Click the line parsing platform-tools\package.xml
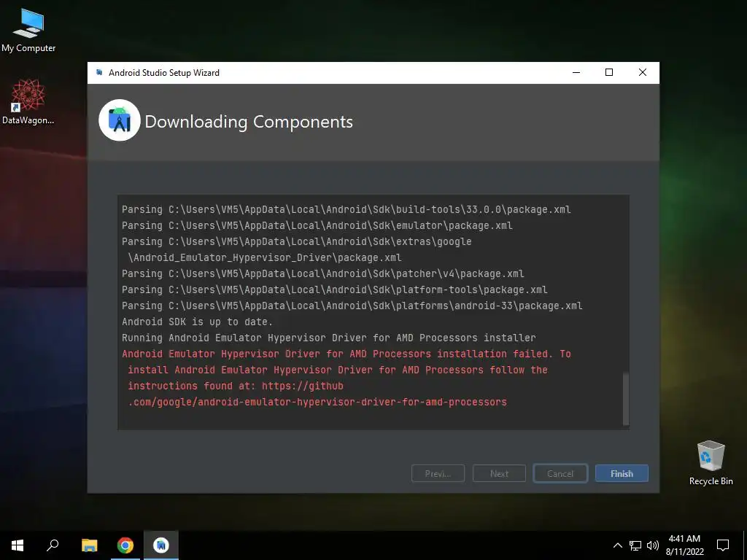This screenshot has height=560, width=747. click(x=334, y=289)
